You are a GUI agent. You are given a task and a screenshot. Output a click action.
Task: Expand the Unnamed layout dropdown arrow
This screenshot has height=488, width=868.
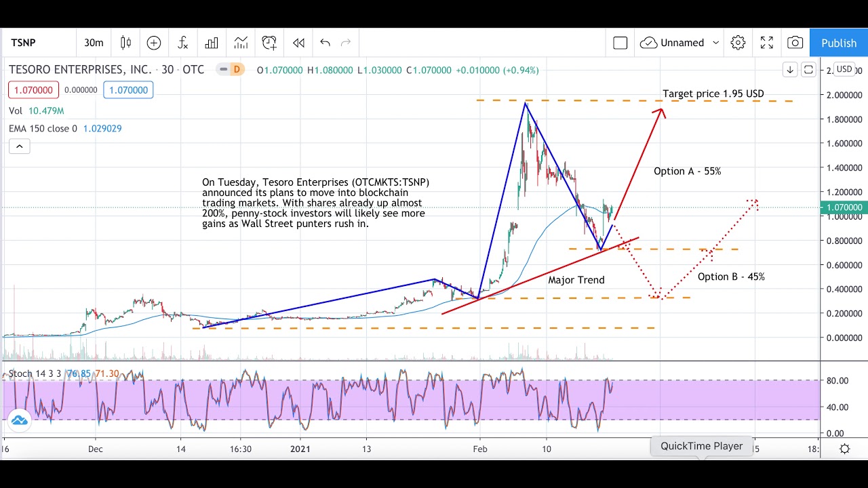pyautogui.click(x=715, y=43)
